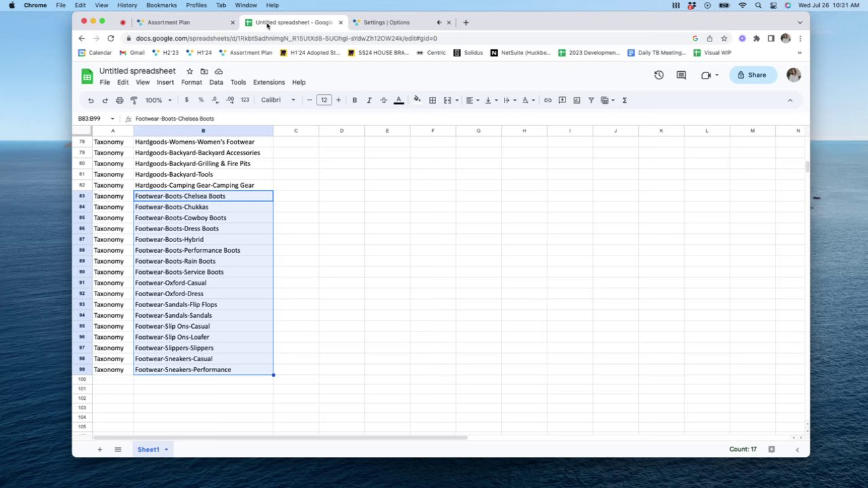Collapse the toolbar with the chevron
The height and width of the screenshot is (488, 868).
[x=789, y=100]
